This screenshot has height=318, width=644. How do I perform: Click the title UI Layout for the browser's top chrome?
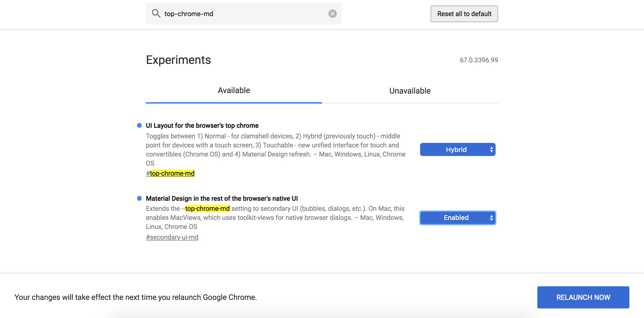202,126
